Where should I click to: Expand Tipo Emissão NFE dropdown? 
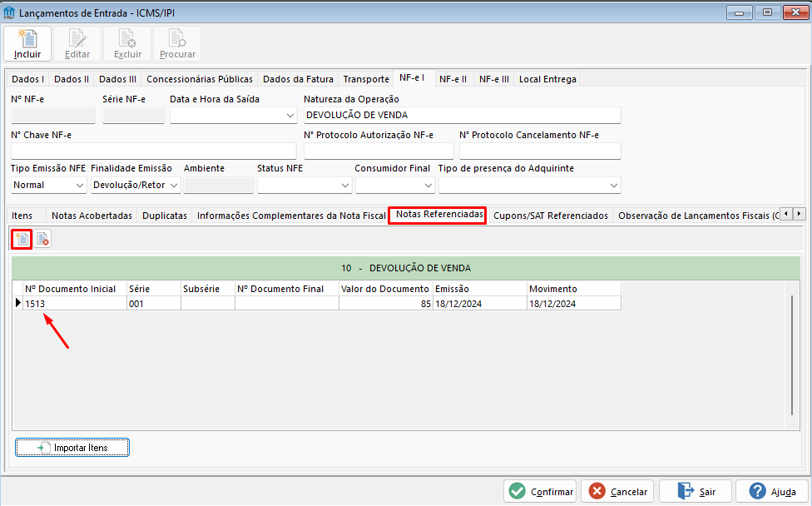tap(80, 186)
